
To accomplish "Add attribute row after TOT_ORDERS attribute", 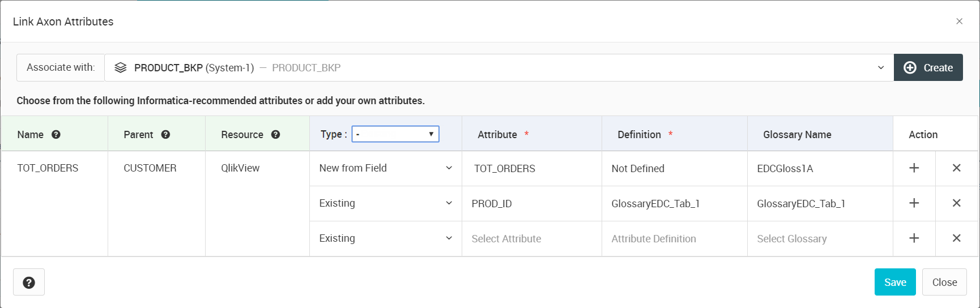I will [x=914, y=168].
